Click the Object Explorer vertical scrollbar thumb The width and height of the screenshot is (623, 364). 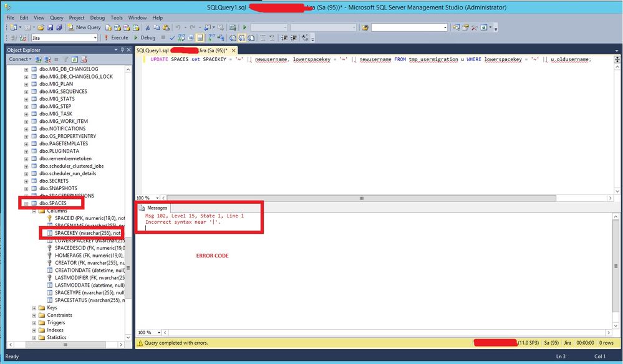[x=128, y=268]
